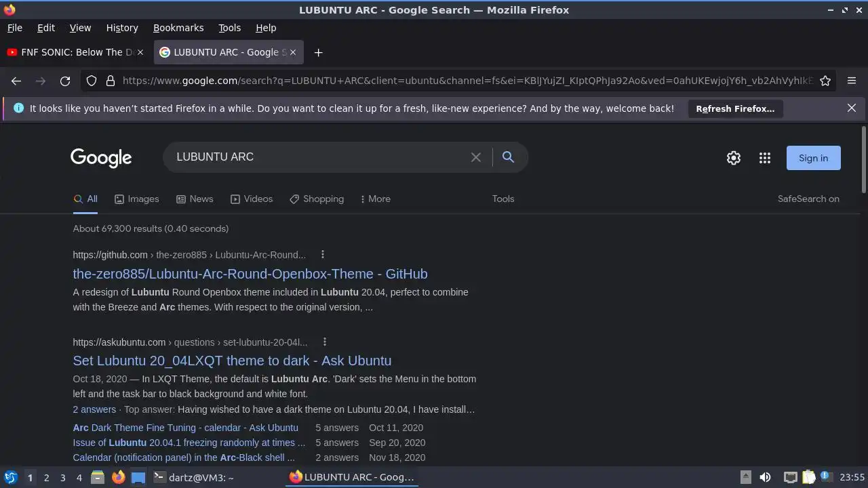Switch to virtual desktop 2
The image size is (868, 488).
pyautogui.click(x=46, y=477)
